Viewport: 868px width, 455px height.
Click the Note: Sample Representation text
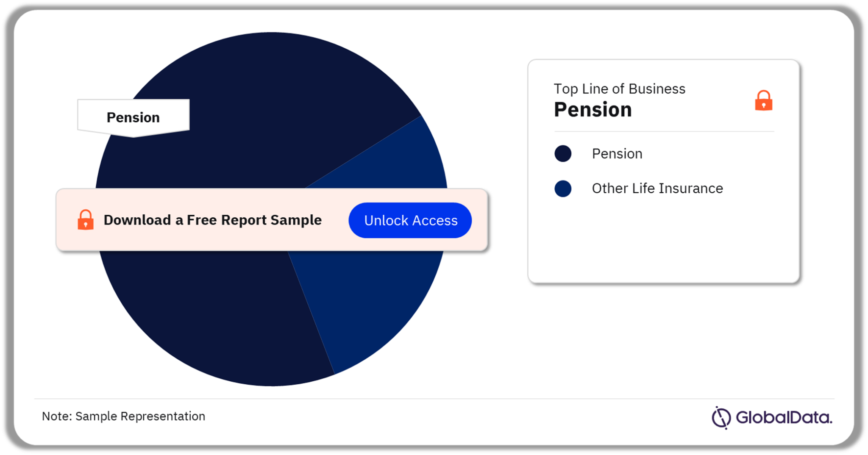123,416
